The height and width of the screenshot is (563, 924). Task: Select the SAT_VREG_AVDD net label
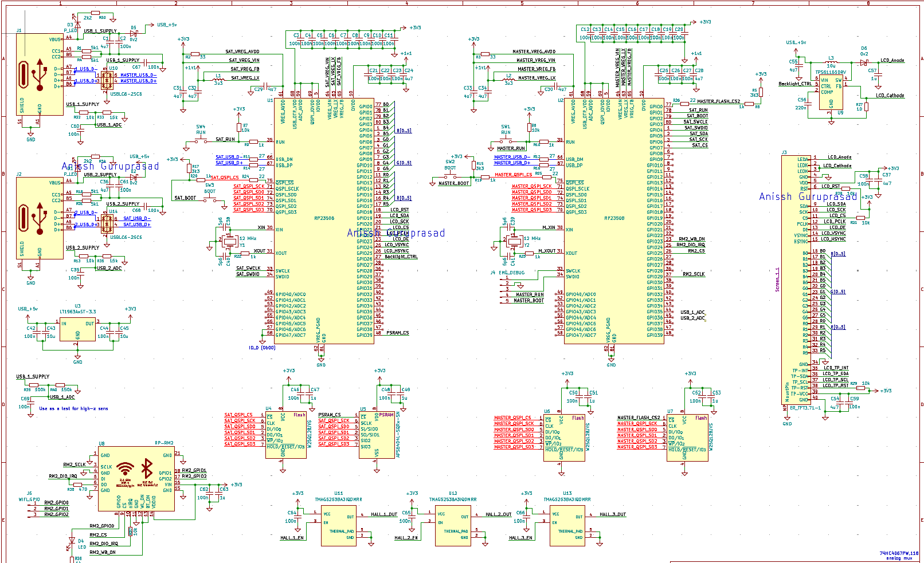point(242,52)
